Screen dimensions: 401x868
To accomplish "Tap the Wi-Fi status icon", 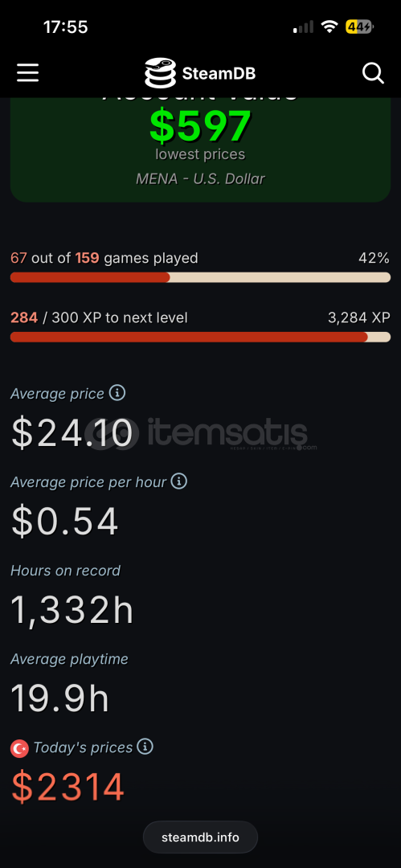I will [x=330, y=27].
